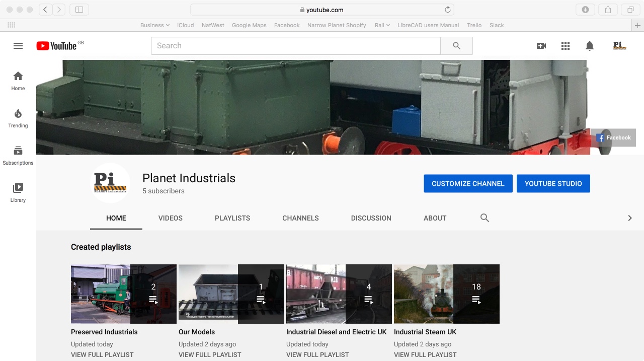Screen dimensions: 644x361
Task: Open Narrow Planet Shopify bookmark
Action: coord(337,25)
